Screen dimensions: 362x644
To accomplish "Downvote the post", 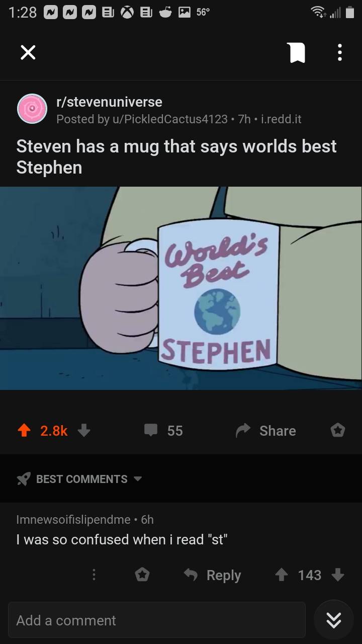I will (84, 430).
